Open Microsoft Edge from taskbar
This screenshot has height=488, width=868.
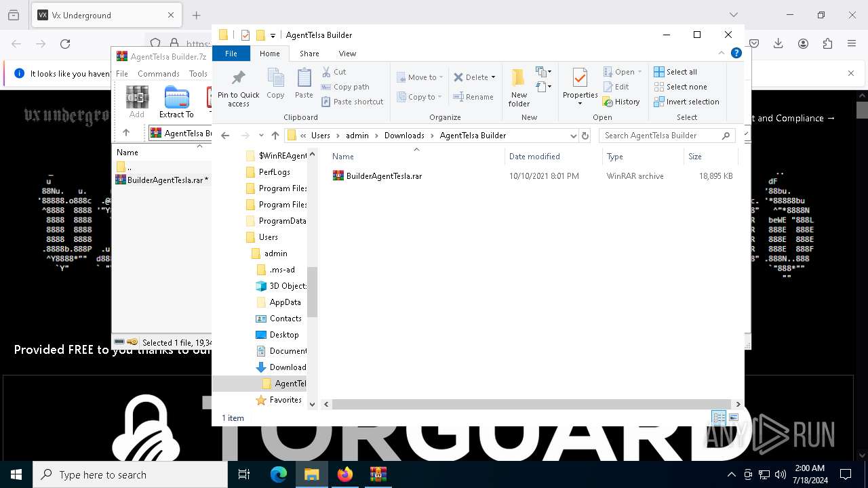(279, 474)
